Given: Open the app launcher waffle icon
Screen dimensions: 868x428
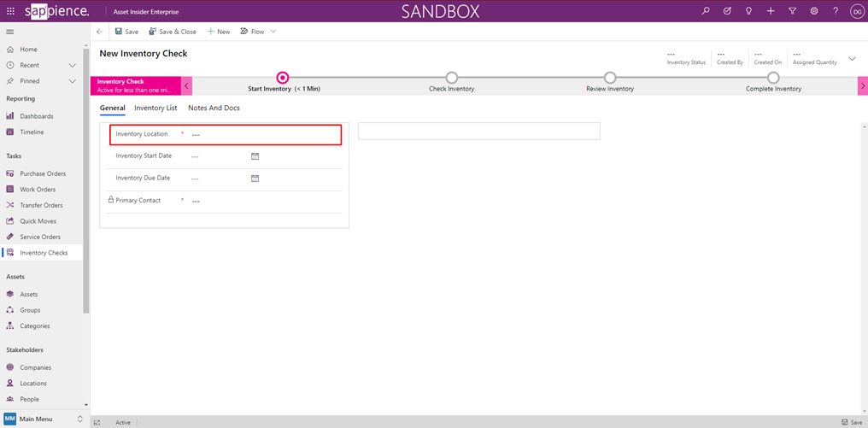Looking at the screenshot, I should [x=10, y=11].
